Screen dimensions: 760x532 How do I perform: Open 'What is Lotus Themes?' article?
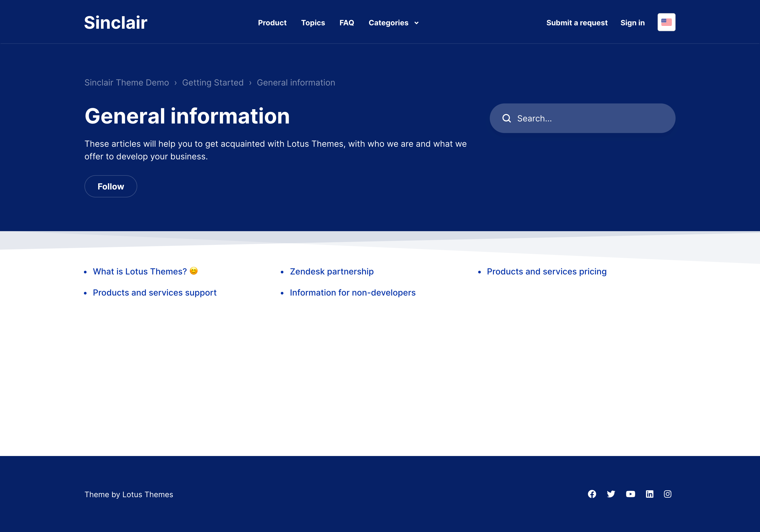[140, 272]
